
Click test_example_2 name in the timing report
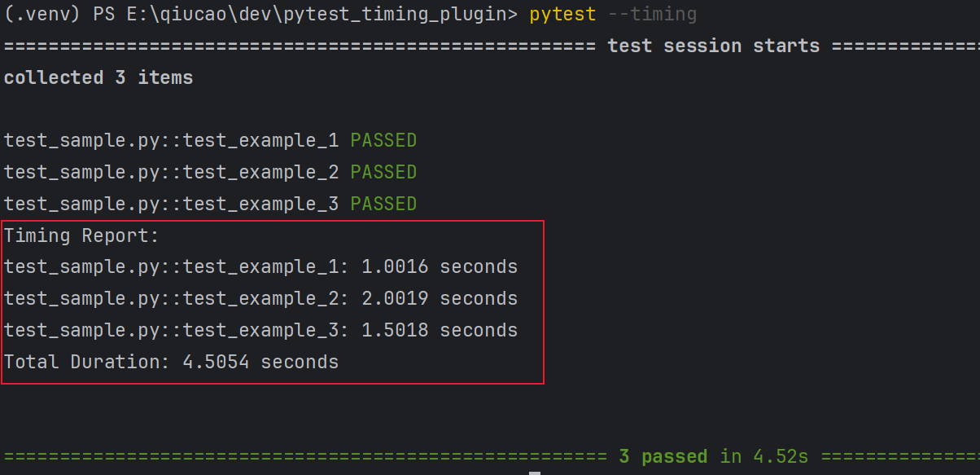point(260,298)
